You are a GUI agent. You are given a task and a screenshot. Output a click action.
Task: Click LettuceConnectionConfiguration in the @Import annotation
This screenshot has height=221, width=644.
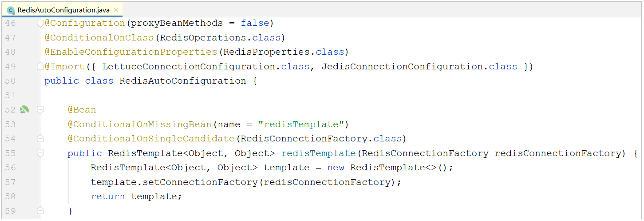(186, 67)
